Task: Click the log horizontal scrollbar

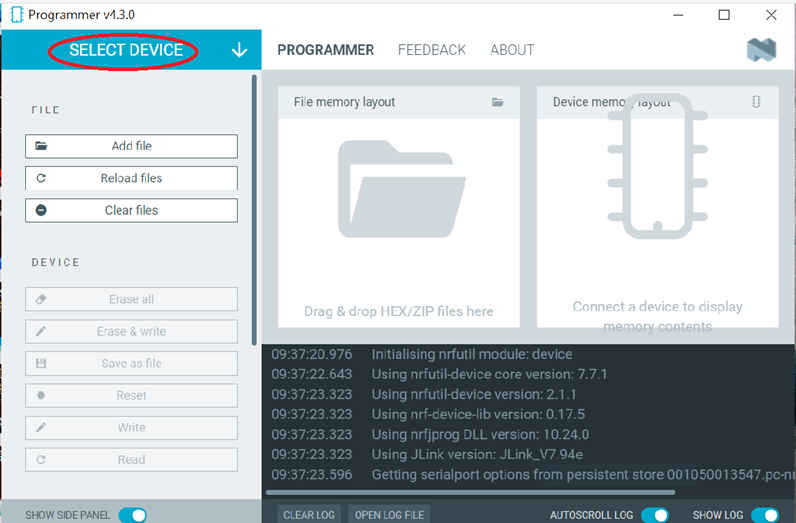Action: pyautogui.click(x=470, y=492)
